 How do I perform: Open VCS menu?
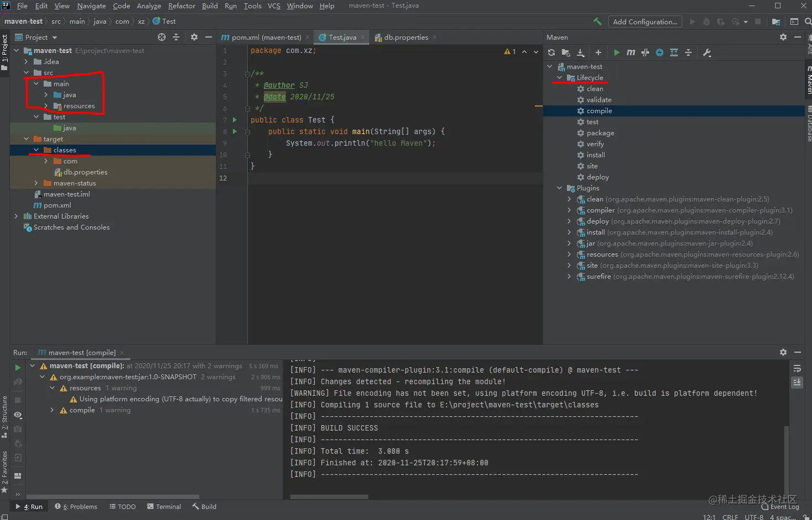tap(274, 6)
